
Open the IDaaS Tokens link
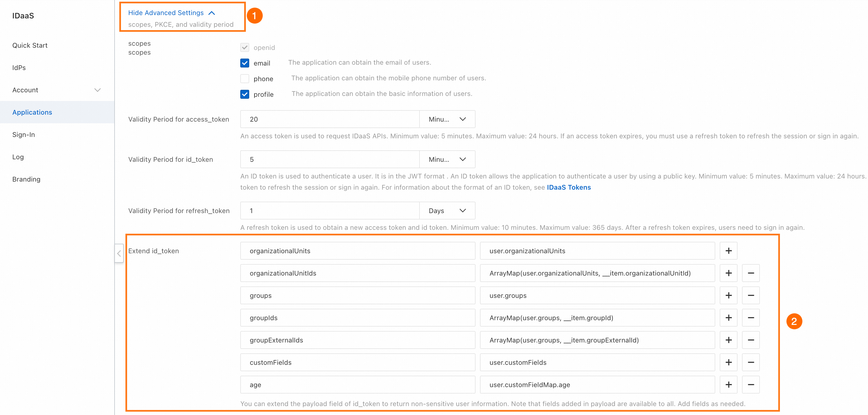pyautogui.click(x=568, y=187)
